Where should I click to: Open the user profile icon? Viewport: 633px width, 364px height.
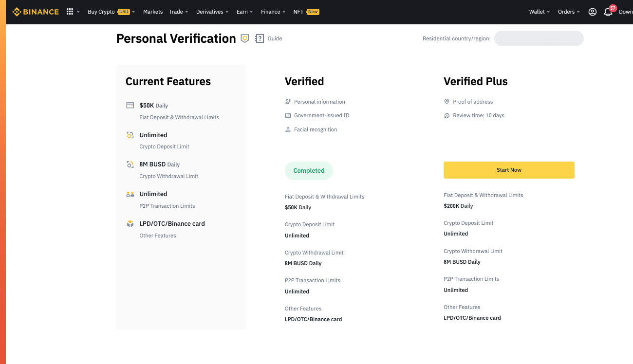593,12
